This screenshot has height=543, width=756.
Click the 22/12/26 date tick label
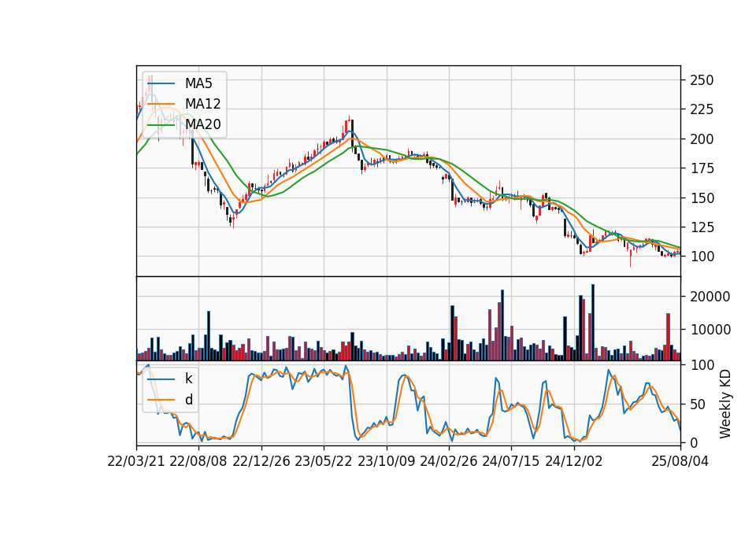pos(261,461)
